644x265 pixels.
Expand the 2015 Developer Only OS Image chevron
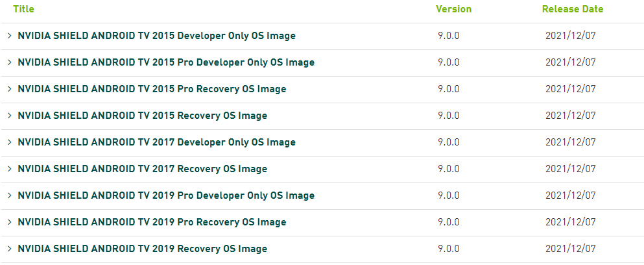[x=10, y=36]
